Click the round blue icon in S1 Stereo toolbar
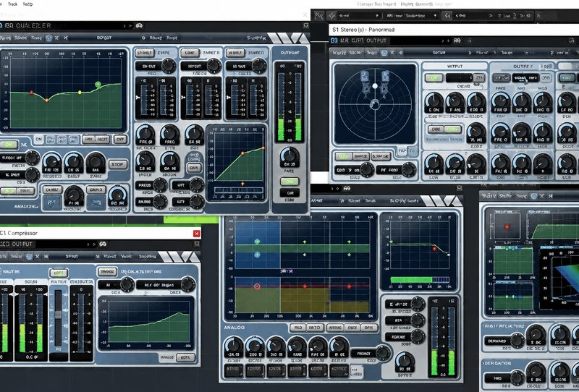 pyautogui.click(x=384, y=53)
